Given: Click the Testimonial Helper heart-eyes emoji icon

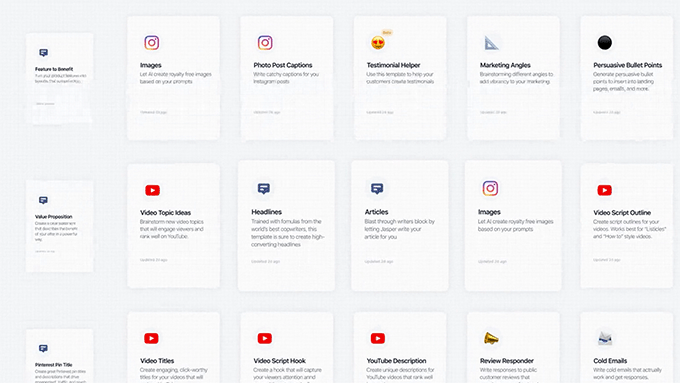Looking at the screenshot, I should point(378,43).
